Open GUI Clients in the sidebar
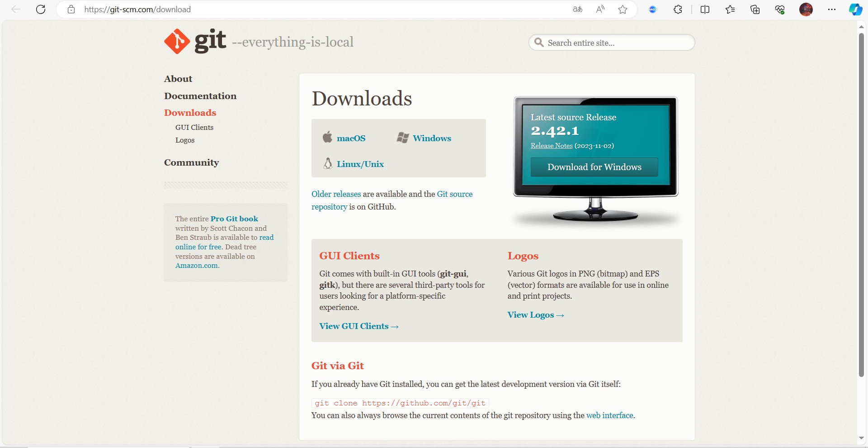This screenshot has width=868, height=448. pos(194,128)
